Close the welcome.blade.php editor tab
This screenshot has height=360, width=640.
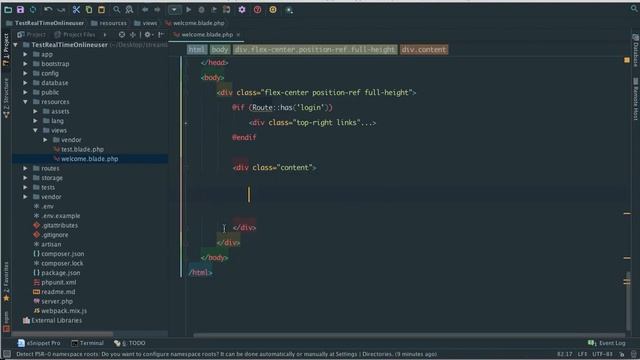[238, 35]
